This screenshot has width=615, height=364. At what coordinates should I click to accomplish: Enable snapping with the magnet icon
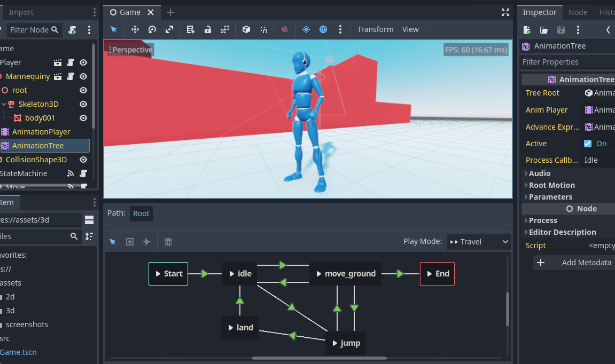[263, 29]
